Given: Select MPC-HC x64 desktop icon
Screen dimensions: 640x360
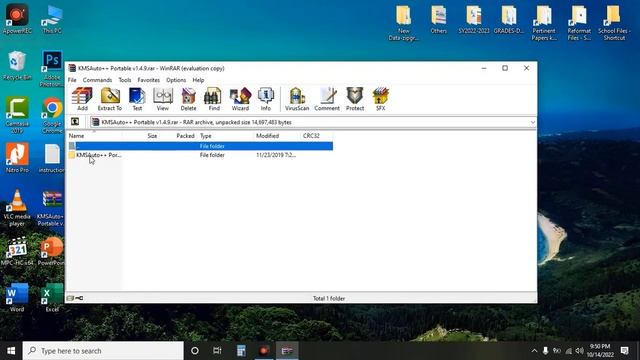Looking at the screenshot, I should pos(17,251).
